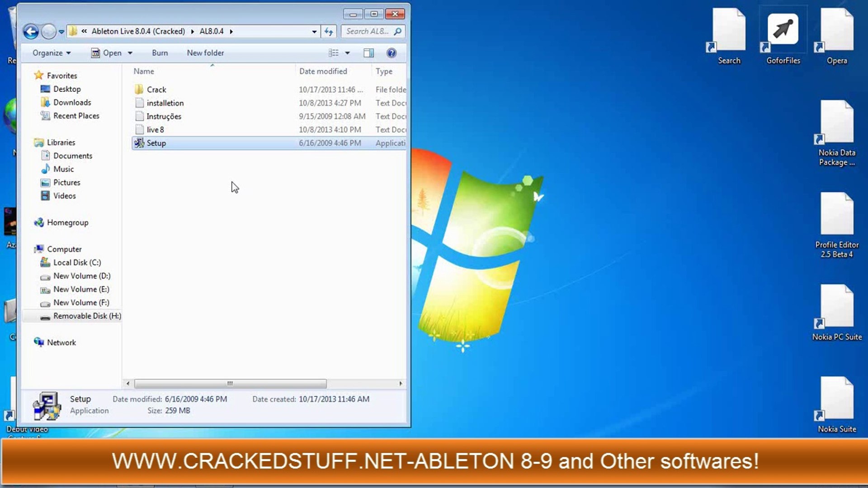Screen dimensions: 868x488
Task: Open the dropdown arrow next to Open
Action: pos(130,53)
